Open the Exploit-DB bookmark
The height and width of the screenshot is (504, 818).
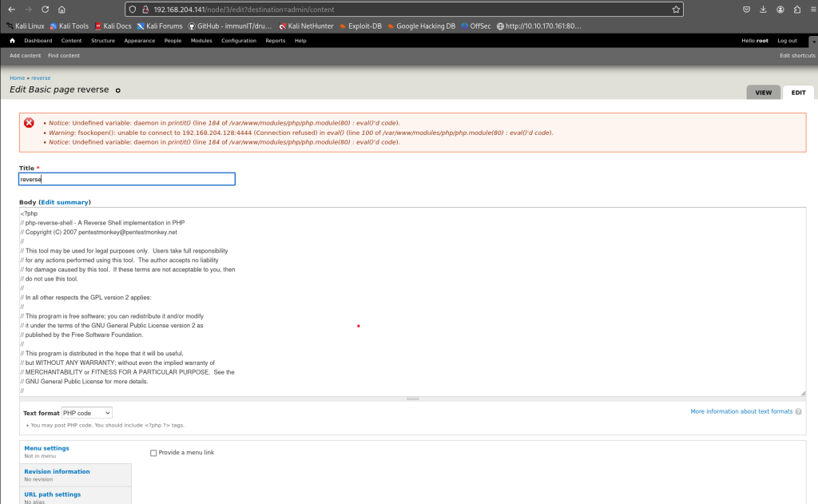coord(359,26)
